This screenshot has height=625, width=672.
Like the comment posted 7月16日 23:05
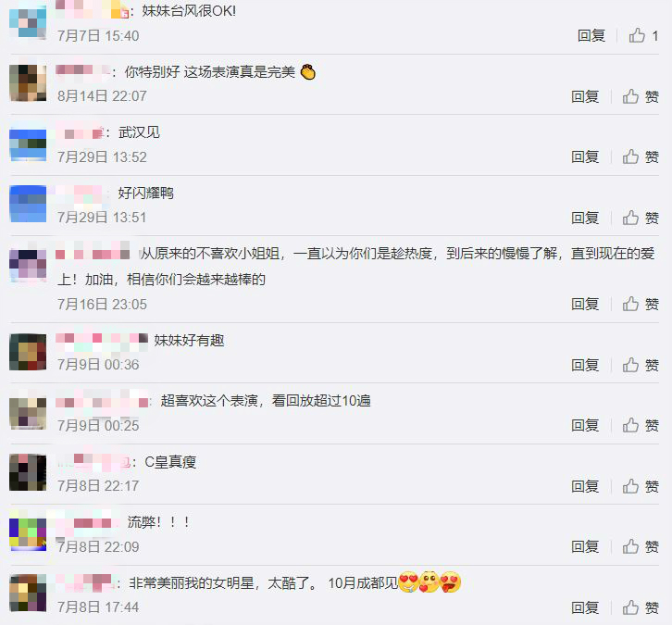[641, 304]
